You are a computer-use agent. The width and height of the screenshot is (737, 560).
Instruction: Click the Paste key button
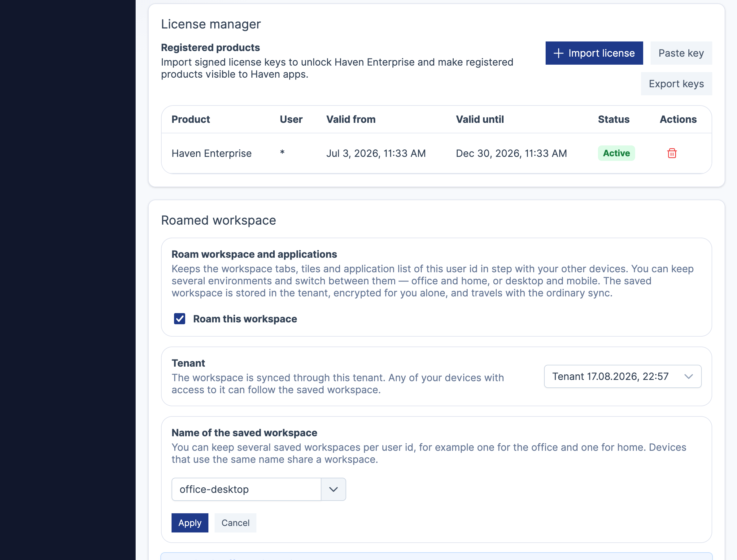[681, 53]
